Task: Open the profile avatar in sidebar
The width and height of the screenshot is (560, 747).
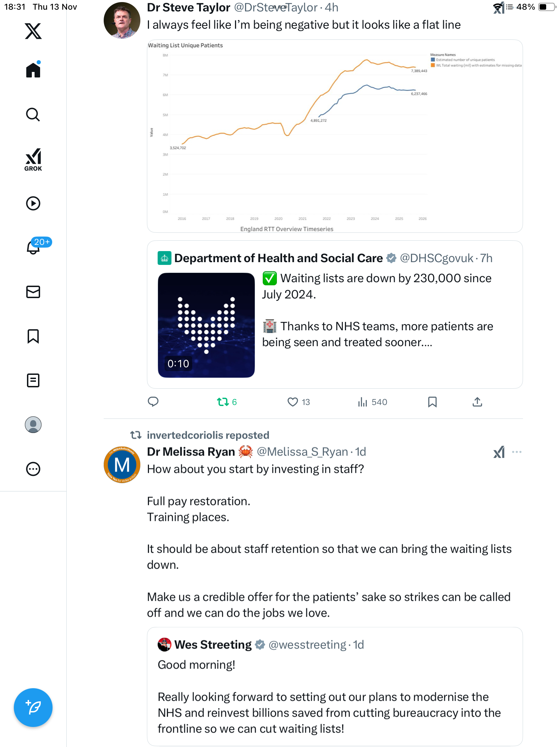Action: [x=33, y=425]
